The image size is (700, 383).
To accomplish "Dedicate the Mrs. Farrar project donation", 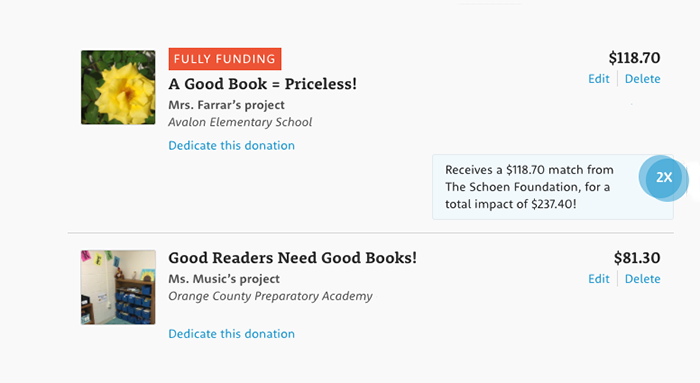I will click(231, 146).
